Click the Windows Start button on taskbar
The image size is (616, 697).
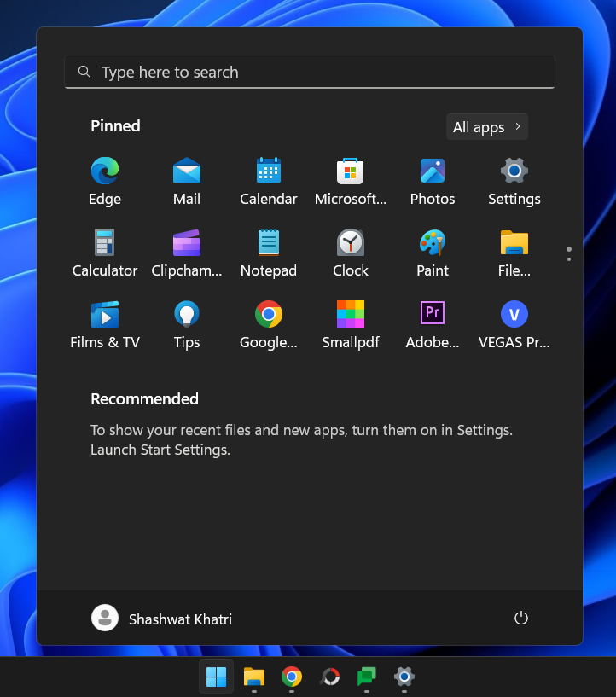click(217, 677)
